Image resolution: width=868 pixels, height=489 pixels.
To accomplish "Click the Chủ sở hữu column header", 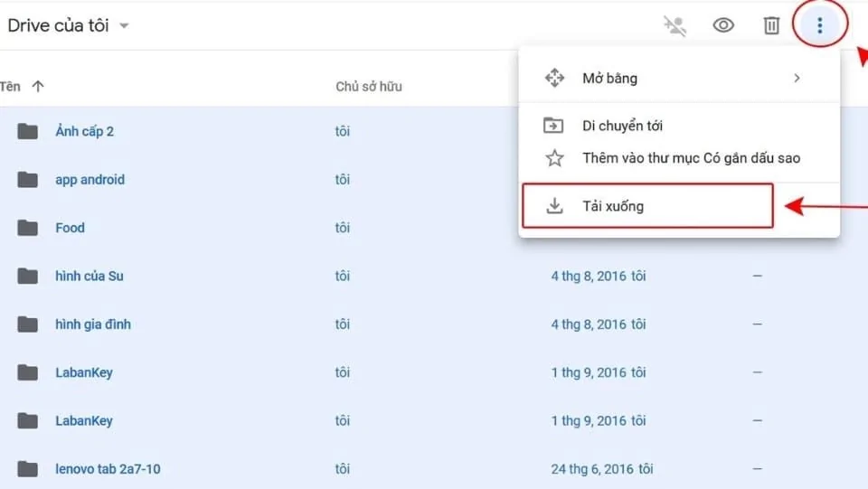I will click(x=369, y=86).
